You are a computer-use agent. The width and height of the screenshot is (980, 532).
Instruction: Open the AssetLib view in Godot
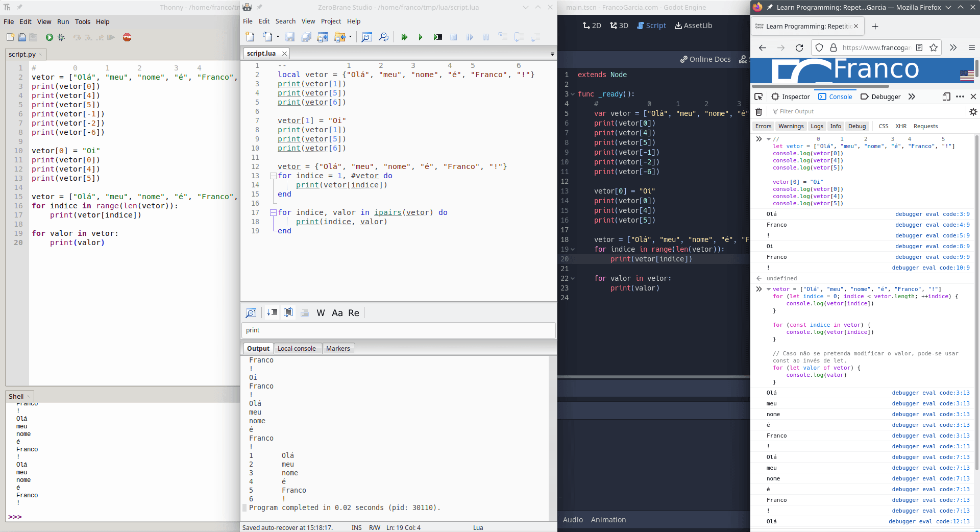(693, 26)
